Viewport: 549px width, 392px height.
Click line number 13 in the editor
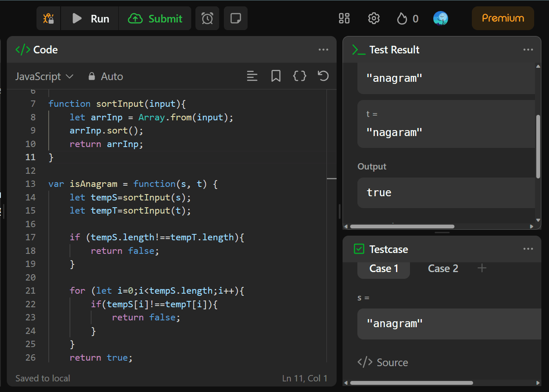31,184
